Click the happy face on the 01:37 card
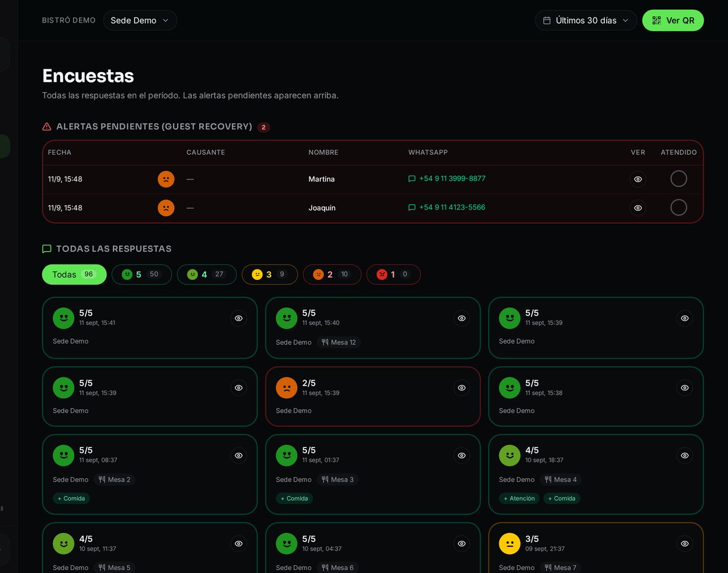The height and width of the screenshot is (573, 728). coord(286,455)
